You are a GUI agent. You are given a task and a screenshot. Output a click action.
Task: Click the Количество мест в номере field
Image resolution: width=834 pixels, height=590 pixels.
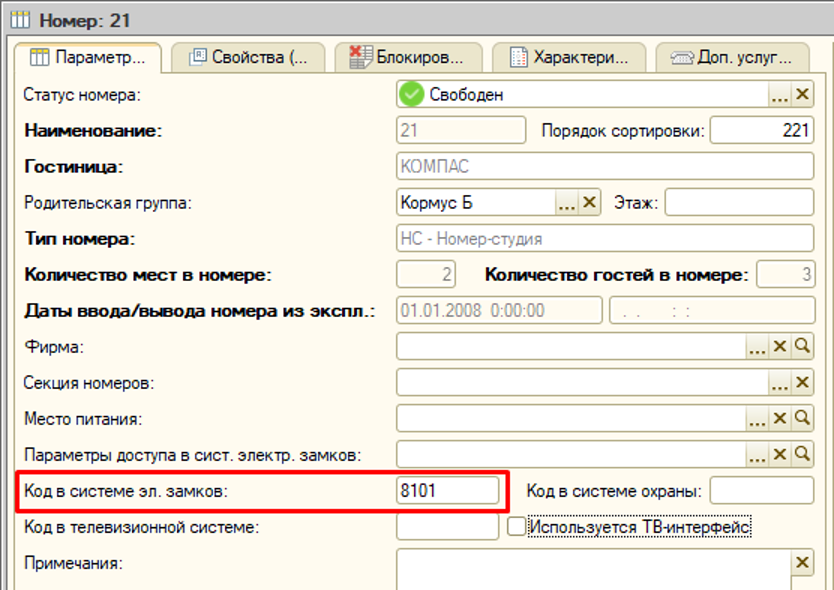(426, 275)
